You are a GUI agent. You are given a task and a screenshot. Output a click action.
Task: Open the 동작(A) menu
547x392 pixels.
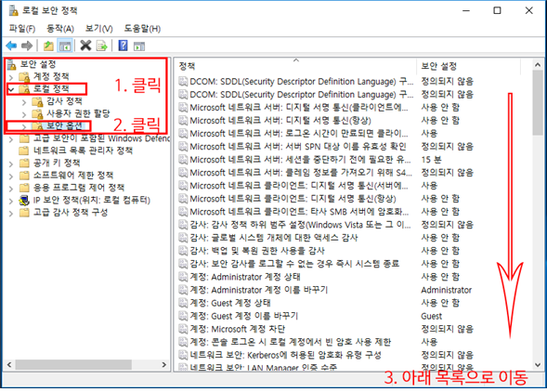click(60, 29)
